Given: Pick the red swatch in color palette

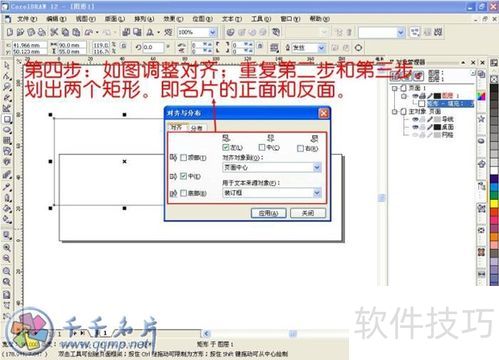Looking at the screenshot, I should tap(494, 212).
